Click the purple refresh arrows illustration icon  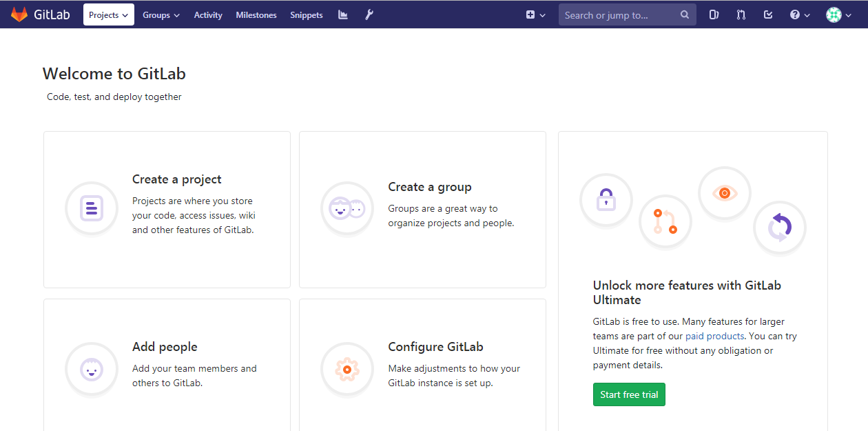click(780, 227)
